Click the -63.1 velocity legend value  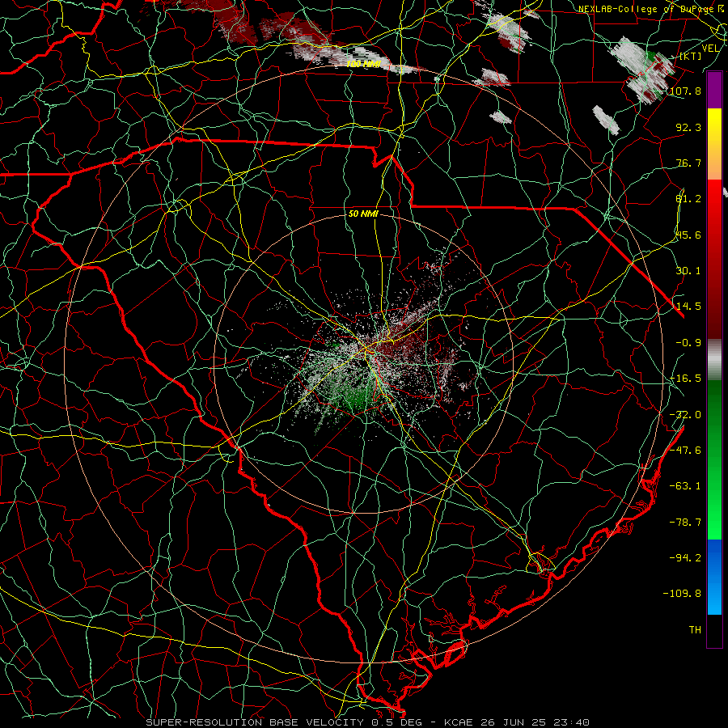coord(685,486)
